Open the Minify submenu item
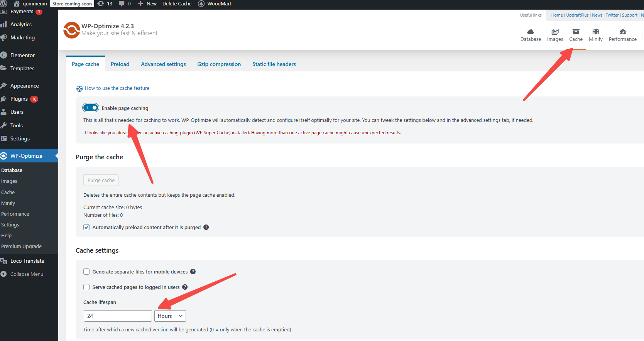Image resolution: width=644 pixels, height=341 pixels. (x=8, y=203)
